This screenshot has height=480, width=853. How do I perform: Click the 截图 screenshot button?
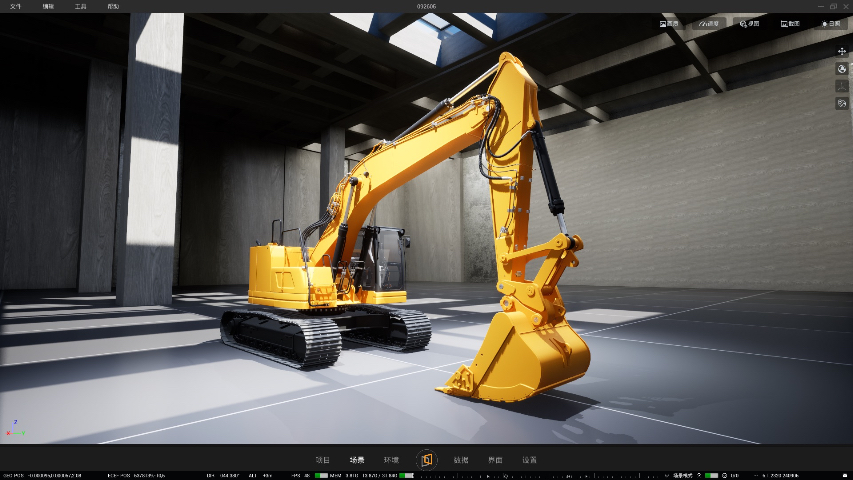[790, 24]
